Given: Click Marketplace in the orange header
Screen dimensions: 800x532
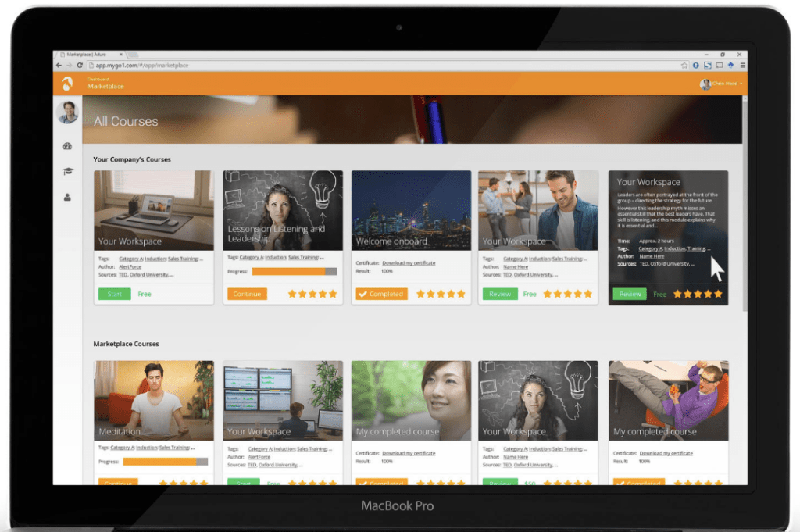Looking at the screenshot, I should [x=105, y=86].
